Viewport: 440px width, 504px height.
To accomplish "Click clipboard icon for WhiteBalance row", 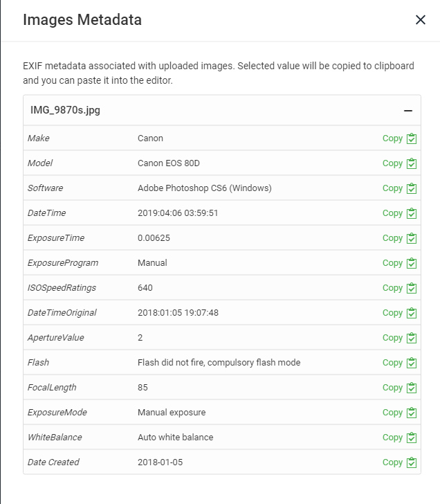I will [x=412, y=438].
